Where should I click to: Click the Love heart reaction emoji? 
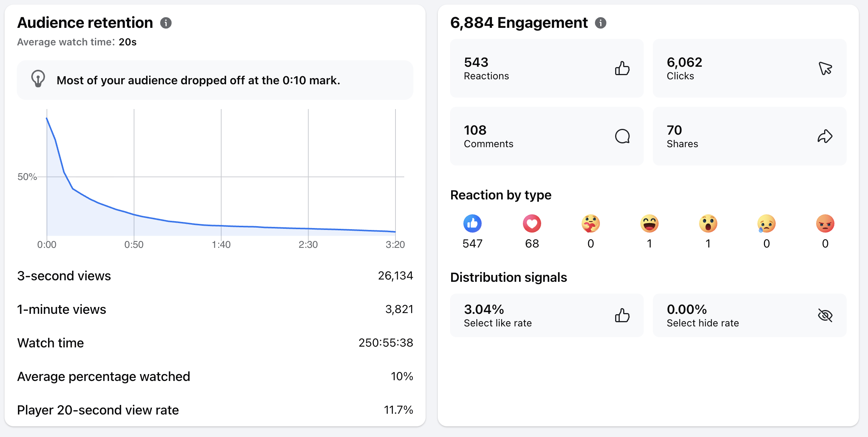point(532,223)
